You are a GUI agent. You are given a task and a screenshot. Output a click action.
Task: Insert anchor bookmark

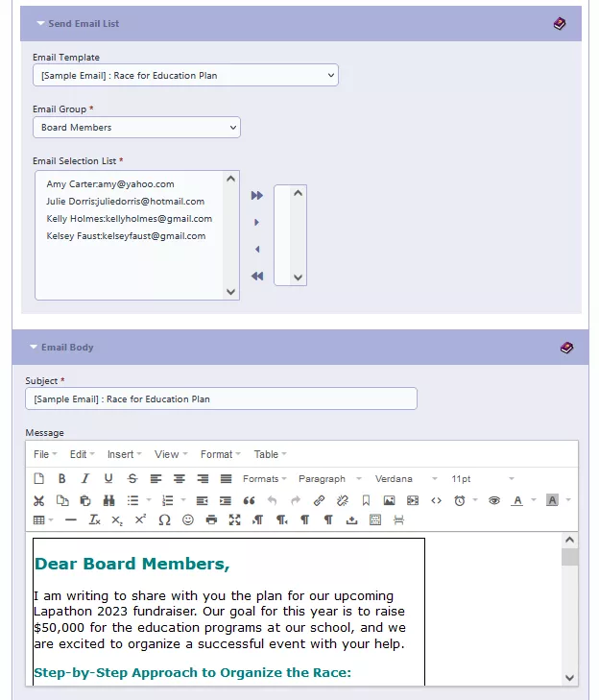pos(366,500)
